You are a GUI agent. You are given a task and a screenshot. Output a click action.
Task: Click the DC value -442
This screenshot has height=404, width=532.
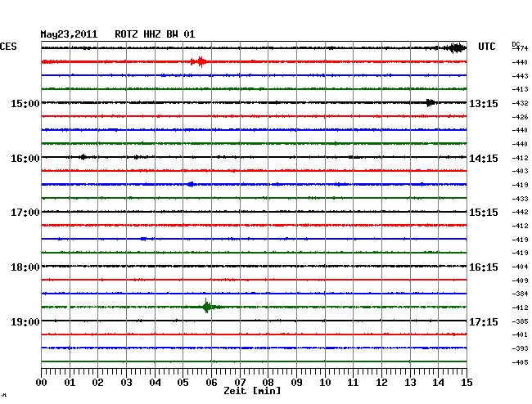(520, 212)
